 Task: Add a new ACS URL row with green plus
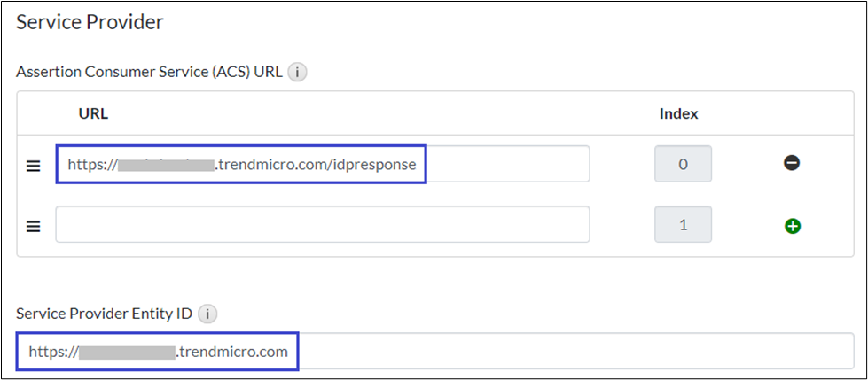tap(792, 226)
